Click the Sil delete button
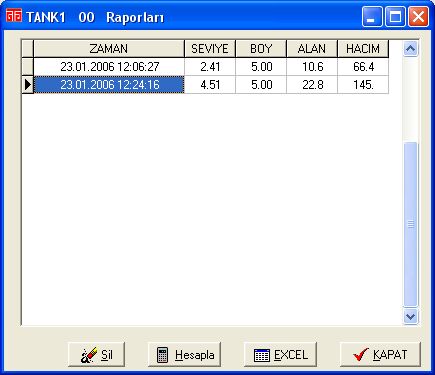 coord(96,354)
